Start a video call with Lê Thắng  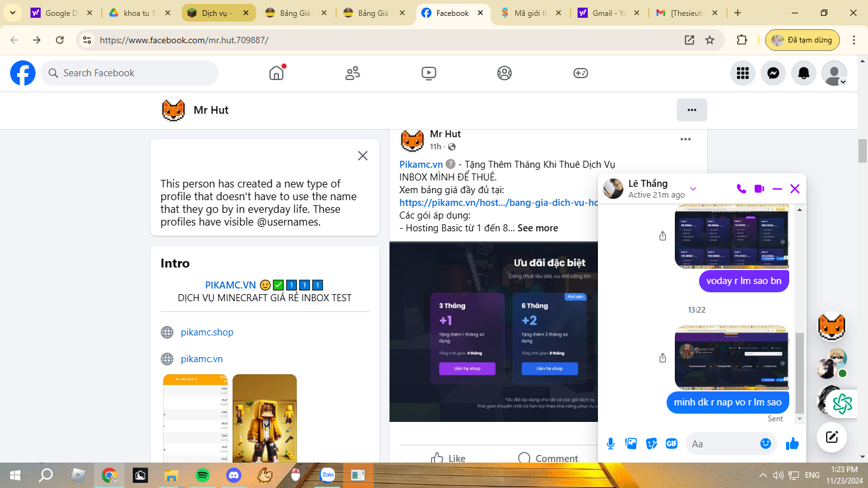(759, 189)
